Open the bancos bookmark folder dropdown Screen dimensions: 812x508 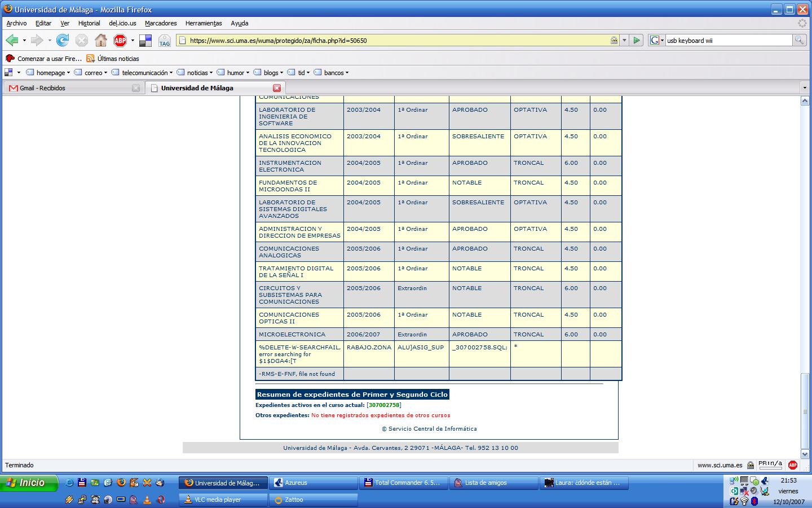[334, 73]
